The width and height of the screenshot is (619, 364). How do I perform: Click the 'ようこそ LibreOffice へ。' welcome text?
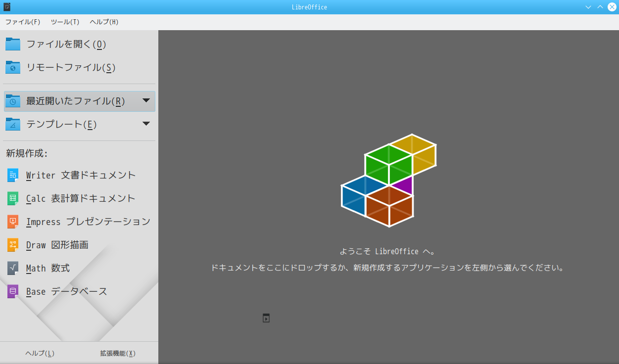point(388,251)
